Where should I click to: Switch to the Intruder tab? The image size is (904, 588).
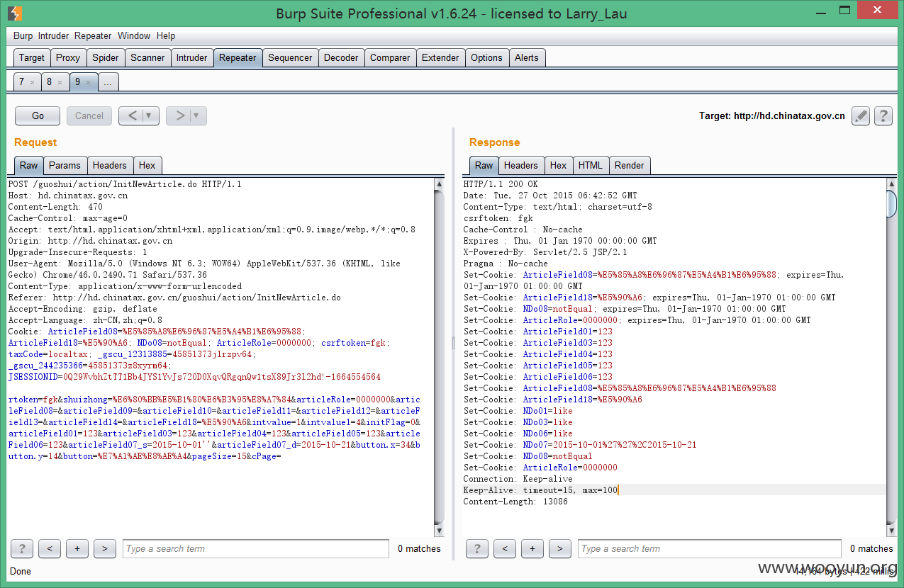[x=192, y=58]
